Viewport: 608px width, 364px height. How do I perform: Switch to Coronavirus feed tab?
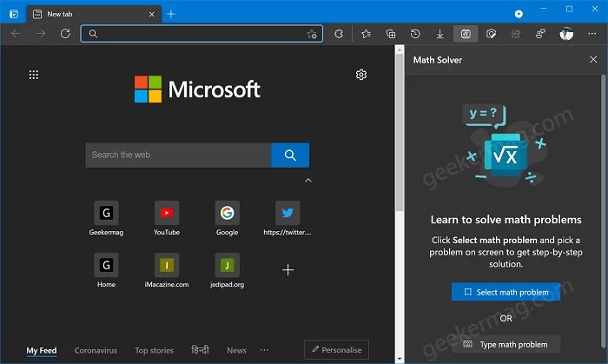[x=96, y=350]
